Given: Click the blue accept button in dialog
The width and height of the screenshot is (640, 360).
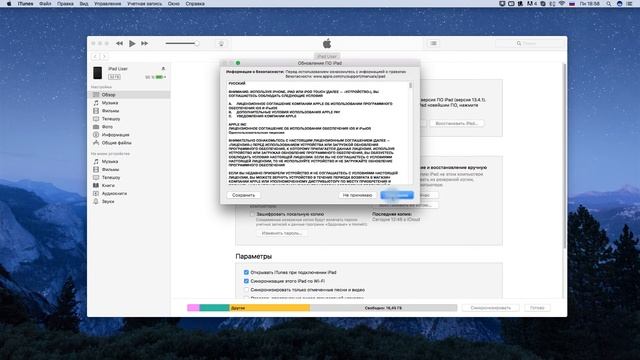Looking at the screenshot, I should point(397,195).
